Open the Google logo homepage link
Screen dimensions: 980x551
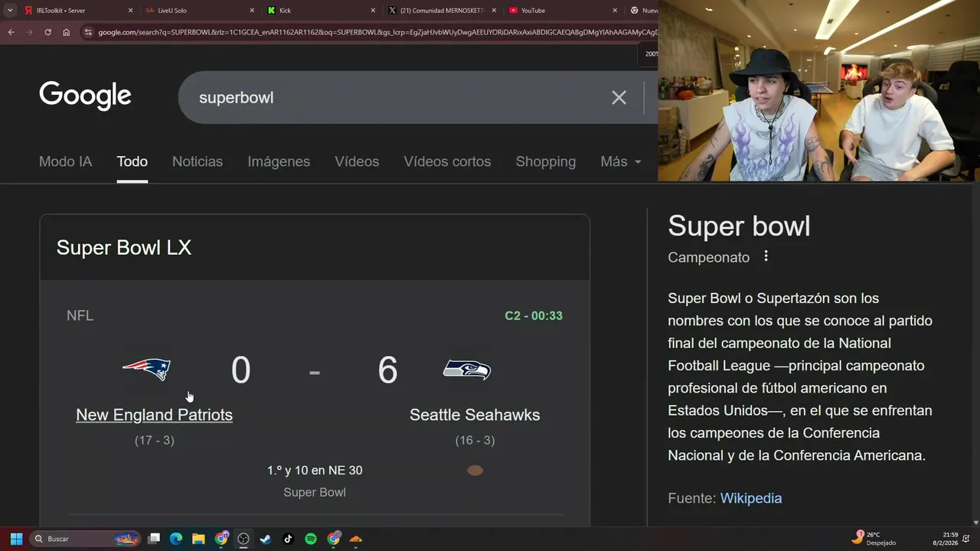(85, 96)
